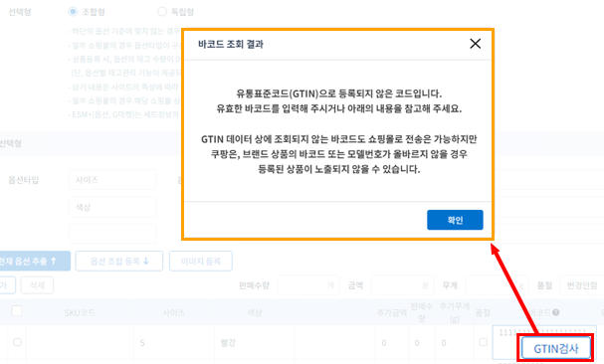
Task: Click the SKU코드 column header
Action: point(80,312)
